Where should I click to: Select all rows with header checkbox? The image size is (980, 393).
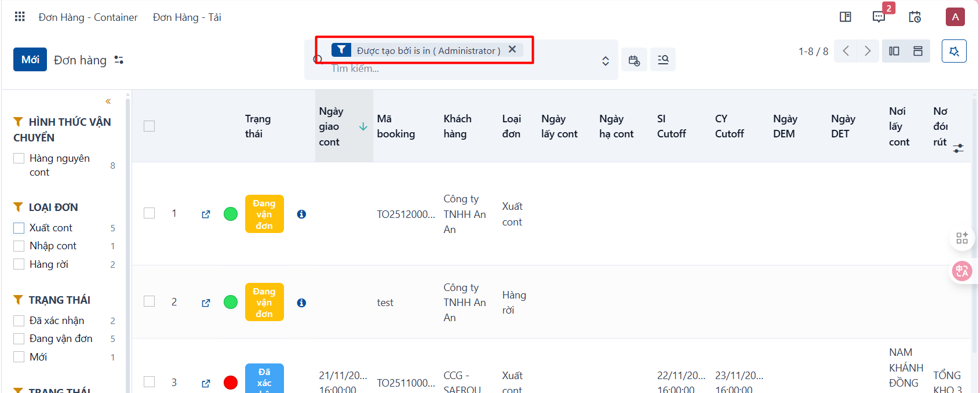tap(150, 126)
